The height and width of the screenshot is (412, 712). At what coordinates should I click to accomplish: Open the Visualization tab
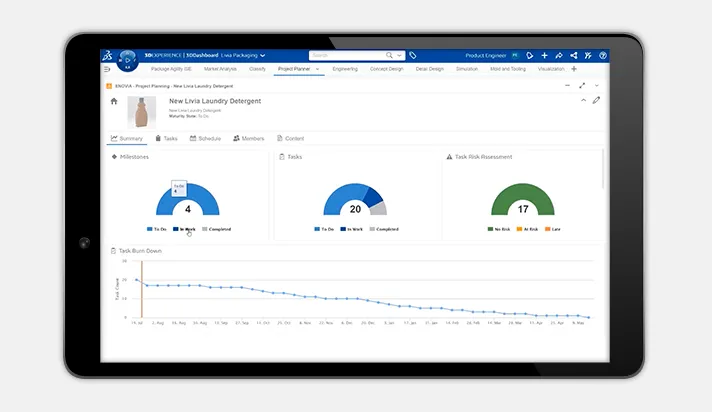coord(551,69)
